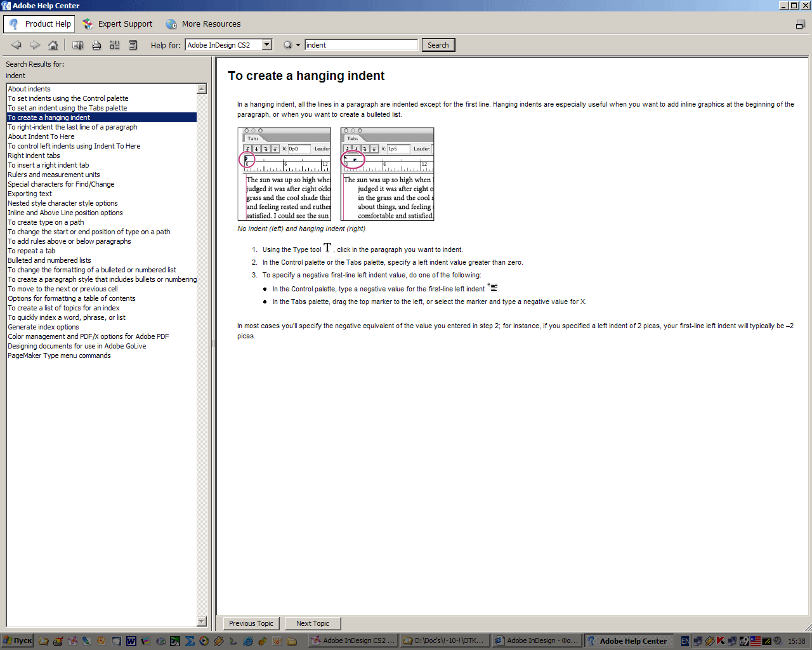Screen dimensions: 812x650
Task: Open the Пуск Start menu
Action: point(17,641)
